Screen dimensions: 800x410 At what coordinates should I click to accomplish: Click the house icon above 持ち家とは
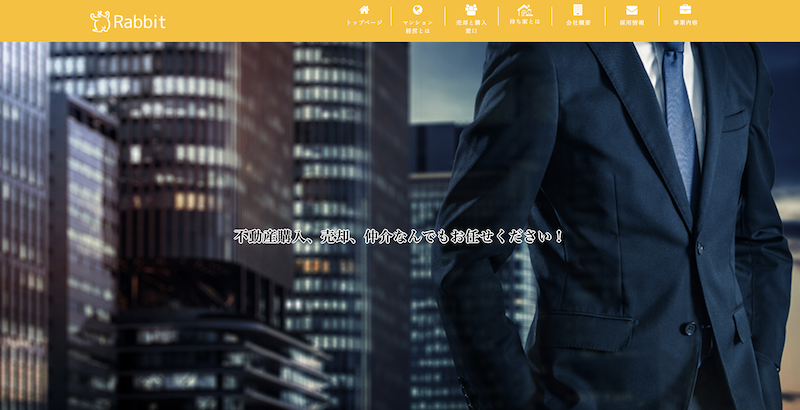(524, 10)
